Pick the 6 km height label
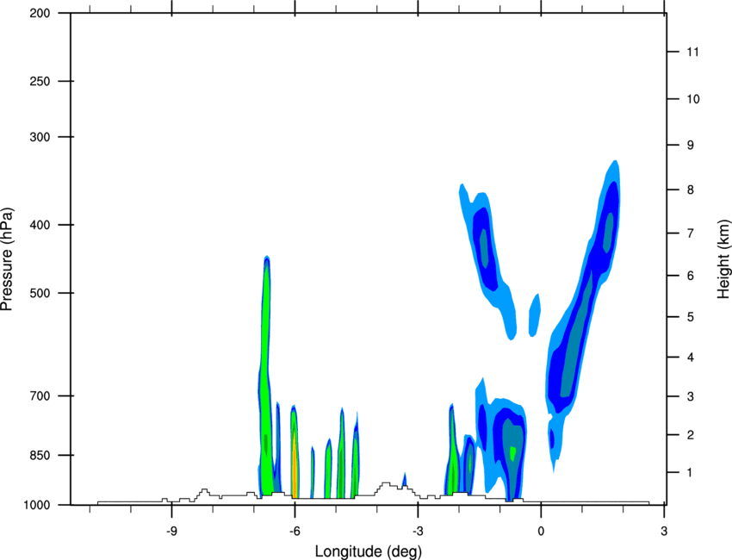The image size is (732, 560). point(690,276)
